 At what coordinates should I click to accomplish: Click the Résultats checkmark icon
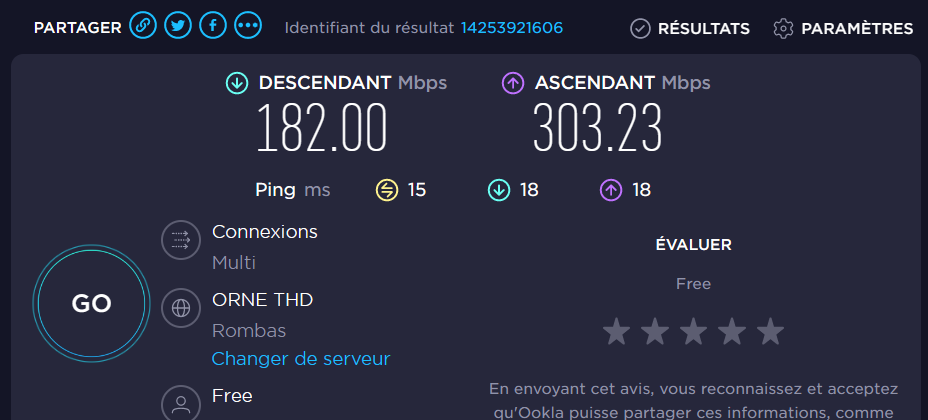[x=640, y=29]
